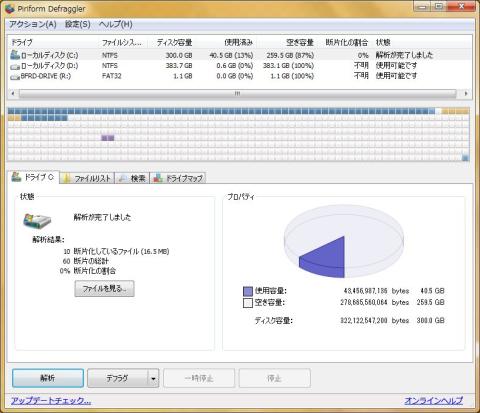
Task: Open the アクション(A) menu
Action: click(x=33, y=24)
